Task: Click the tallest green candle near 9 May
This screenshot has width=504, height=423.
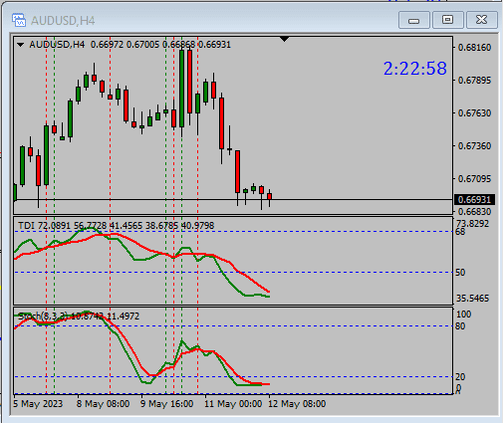Action: 181,89
